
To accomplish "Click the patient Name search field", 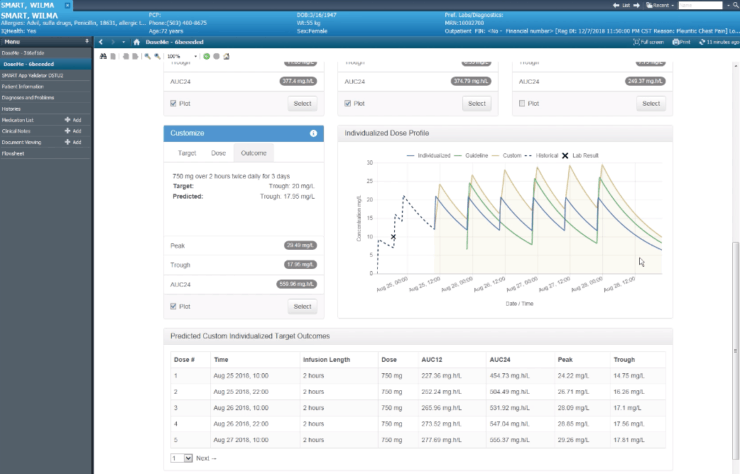I will 700,5.
